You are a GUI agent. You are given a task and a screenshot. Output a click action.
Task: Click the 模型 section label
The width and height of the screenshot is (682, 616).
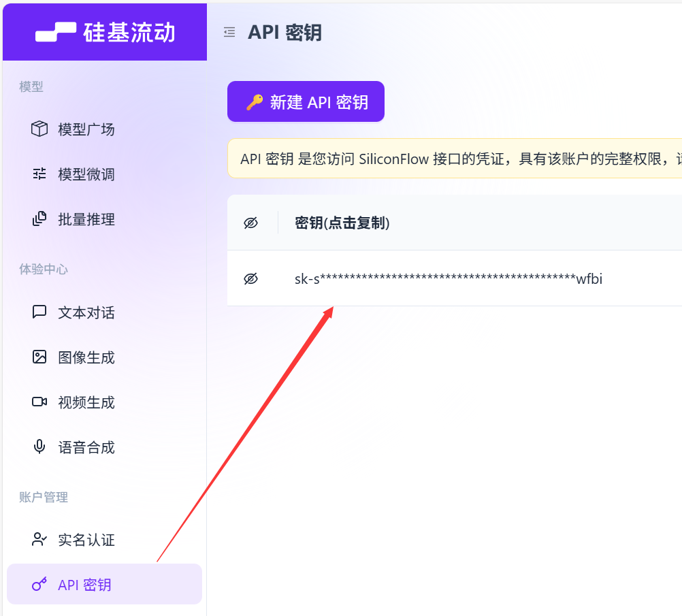(x=31, y=86)
